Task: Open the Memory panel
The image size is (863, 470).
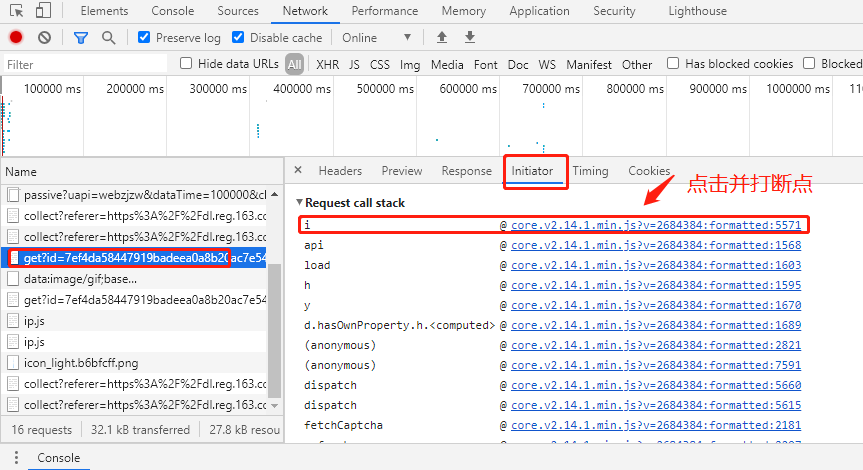Action: pyautogui.click(x=463, y=11)
